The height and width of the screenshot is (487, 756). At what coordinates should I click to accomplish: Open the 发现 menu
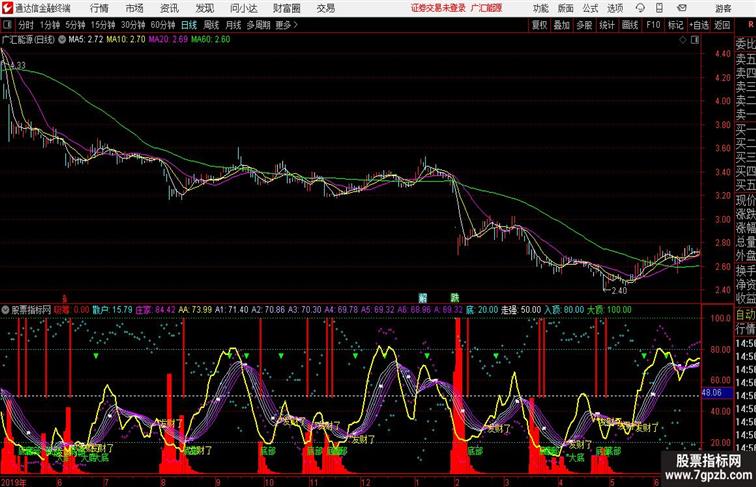(205, 8)
